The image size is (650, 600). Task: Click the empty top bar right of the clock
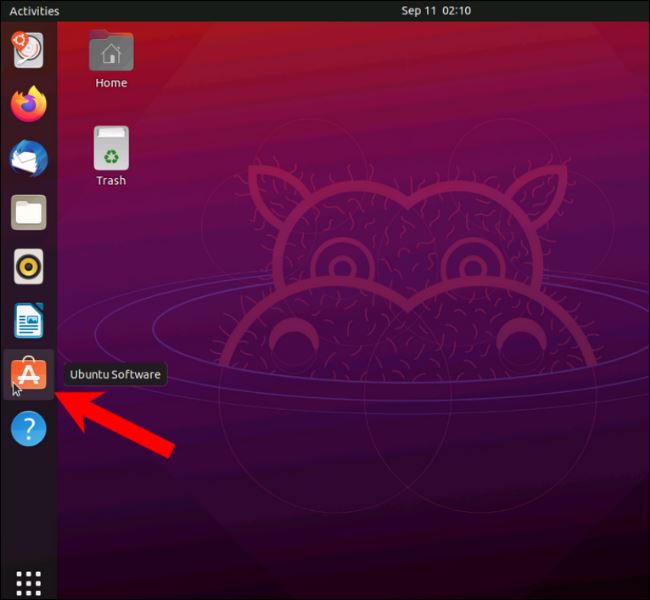560,11
